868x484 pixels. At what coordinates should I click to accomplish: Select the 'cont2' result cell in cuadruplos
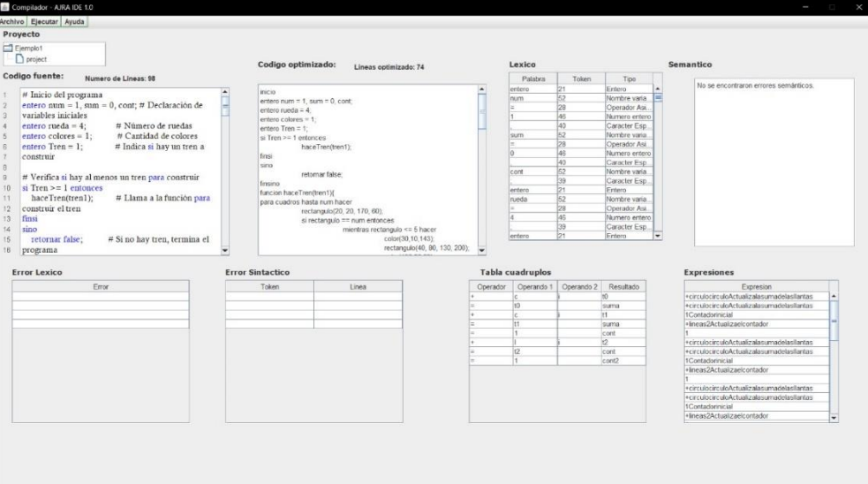click(623, 360)
